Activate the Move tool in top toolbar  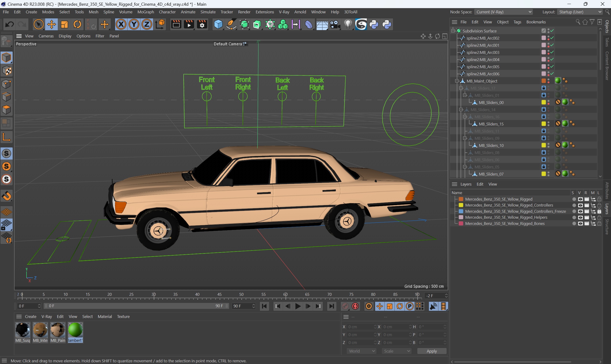[x=51, y=24]
